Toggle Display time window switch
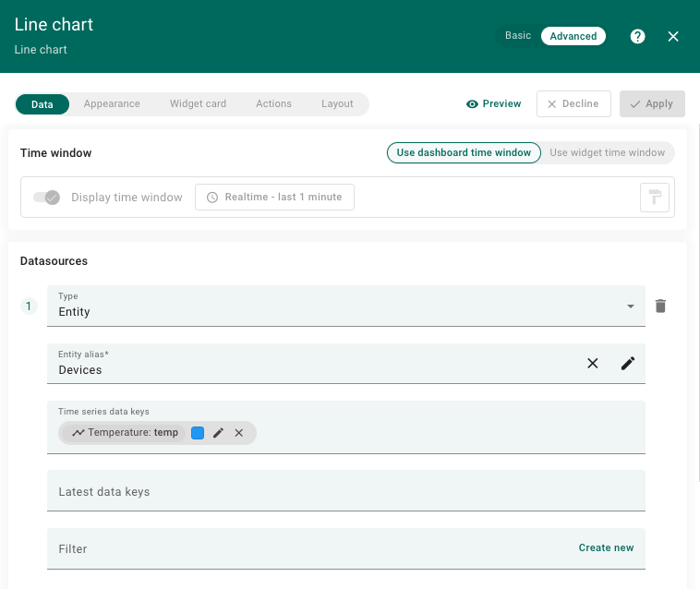Image resolution: width=700 pixels, height=589 pixels. (x=46, y=198)
